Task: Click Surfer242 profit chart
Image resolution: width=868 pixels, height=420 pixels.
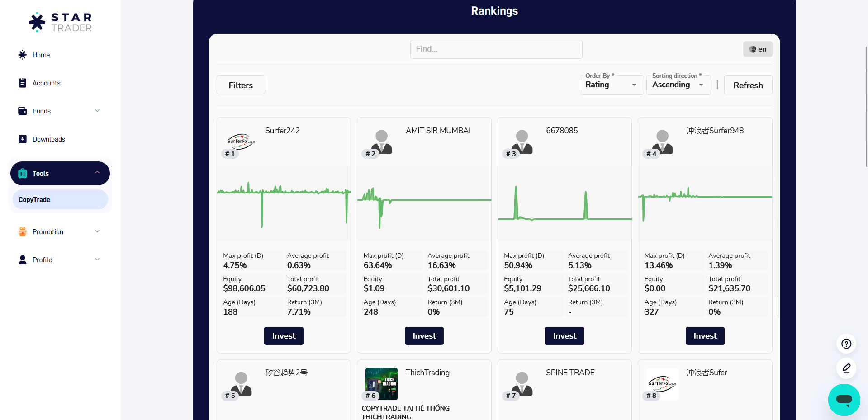Action: point(284,203)
